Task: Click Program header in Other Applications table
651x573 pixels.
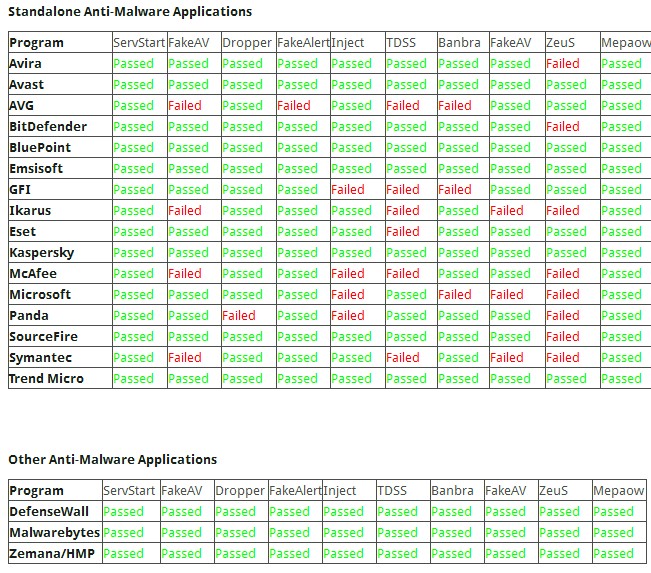Action: click(x=36, y=490)
